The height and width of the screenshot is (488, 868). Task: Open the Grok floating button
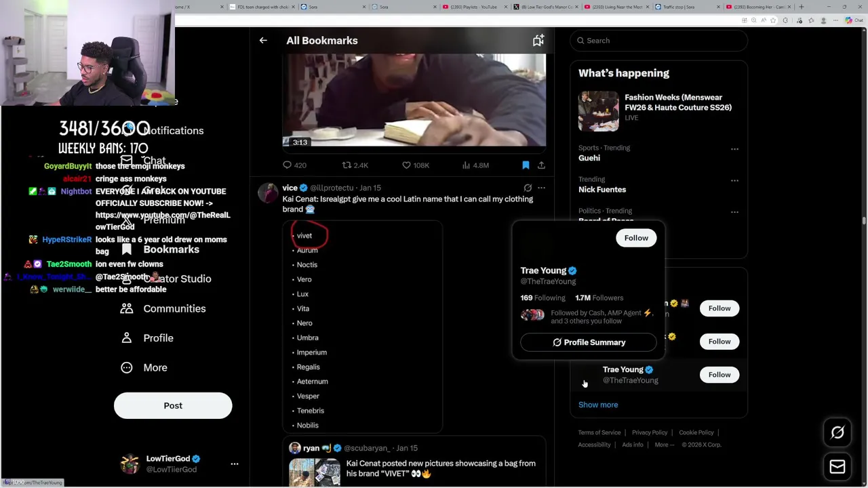(x=837, y=432)
